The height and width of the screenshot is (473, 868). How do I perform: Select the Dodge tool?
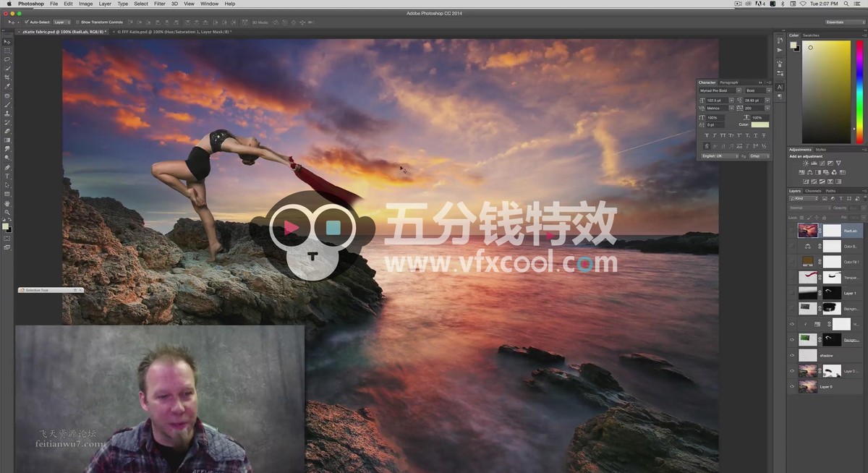tap(7, 158)
